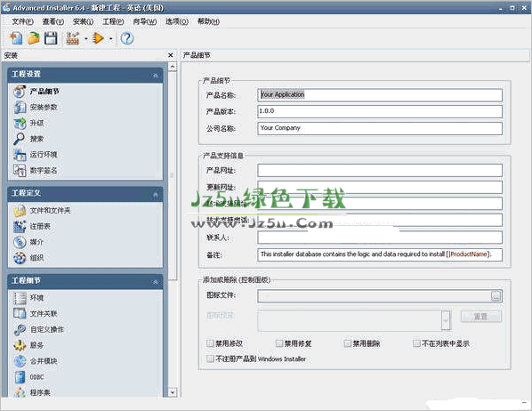Select the 产品细节 icon in sidebar
Screen dimensions: 532x411
click(20, 92)
